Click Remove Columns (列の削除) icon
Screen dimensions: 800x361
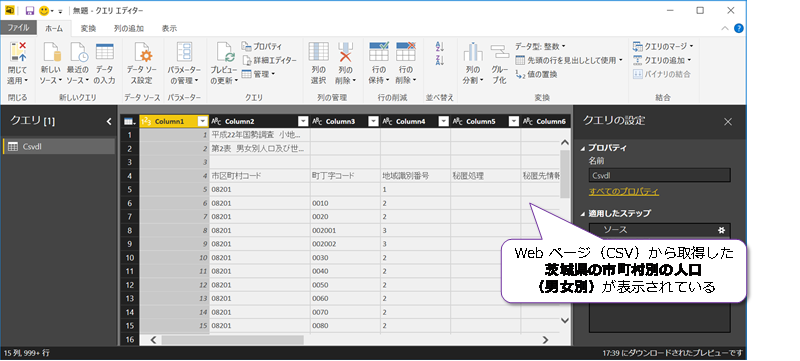click(345, 52)
